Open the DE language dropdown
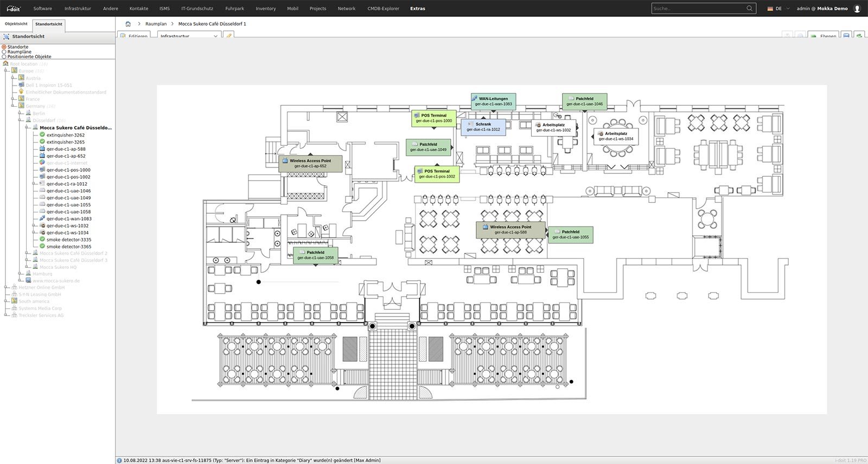 point(778,9)
